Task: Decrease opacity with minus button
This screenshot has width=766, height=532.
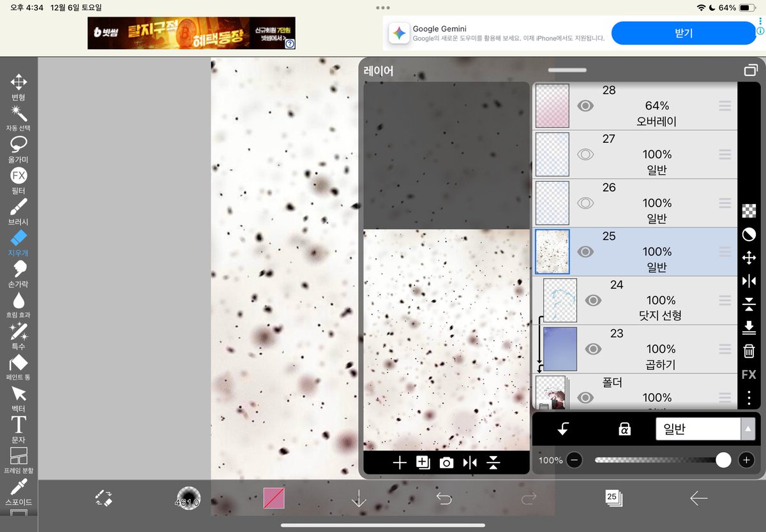Action: point(574,460)
